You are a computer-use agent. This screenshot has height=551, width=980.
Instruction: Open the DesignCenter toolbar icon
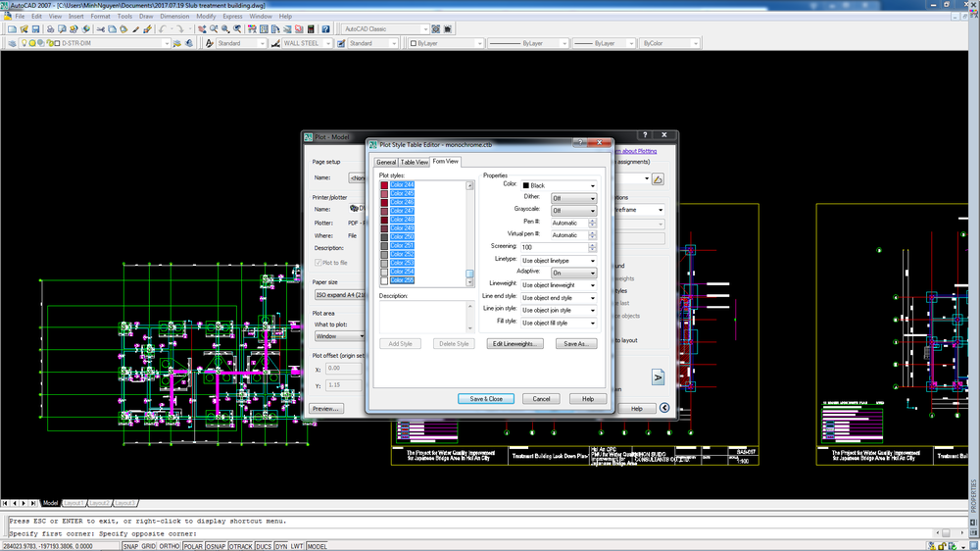point(264,28)
